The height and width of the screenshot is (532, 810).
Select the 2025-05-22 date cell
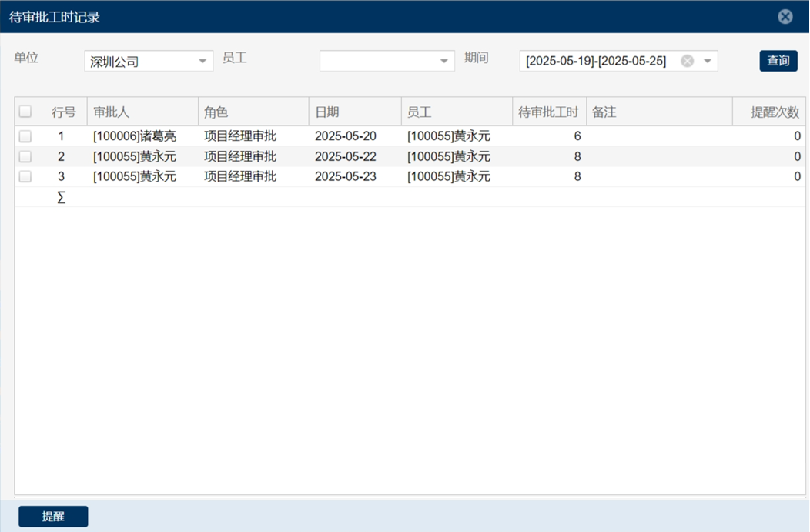(x=346, y=156)
